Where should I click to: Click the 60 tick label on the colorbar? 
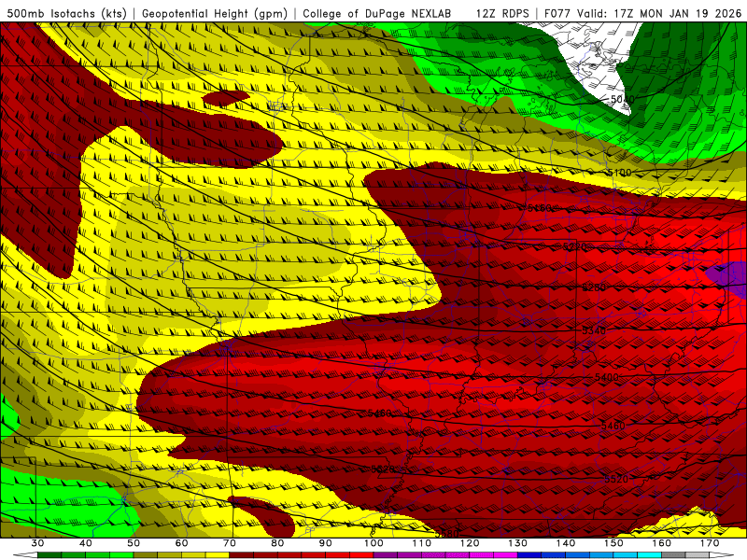(x=181, y=543)
